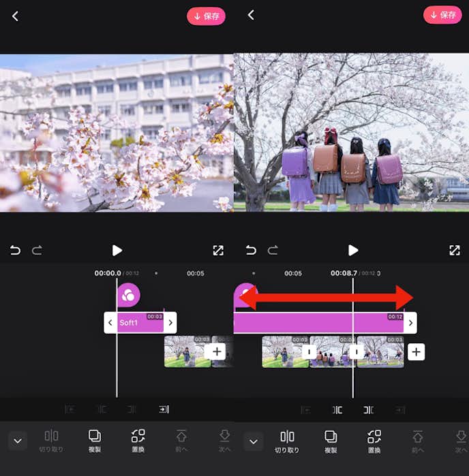Tap right trim handle of extended filter clip
469x476 pixels.
[x=410, y=323]
